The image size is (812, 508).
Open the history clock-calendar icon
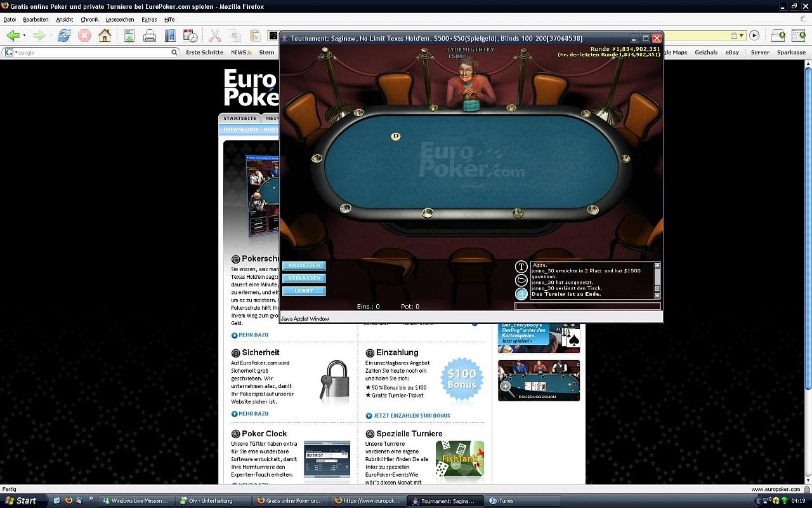click(190, 36)
